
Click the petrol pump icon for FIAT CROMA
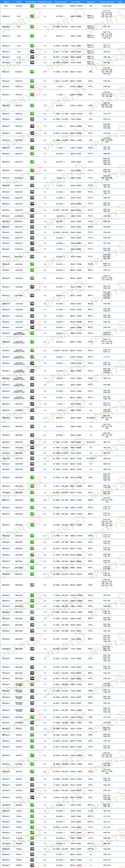point(32,6)
